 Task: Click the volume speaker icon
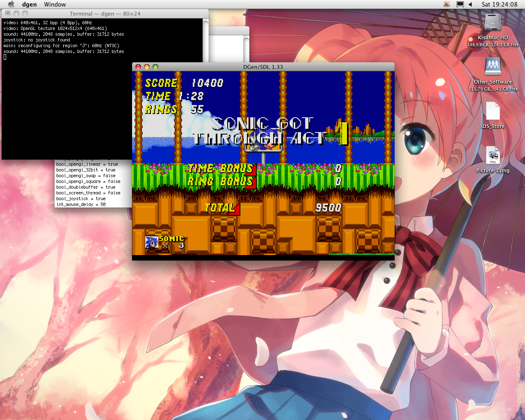click(x=471, y=5)
